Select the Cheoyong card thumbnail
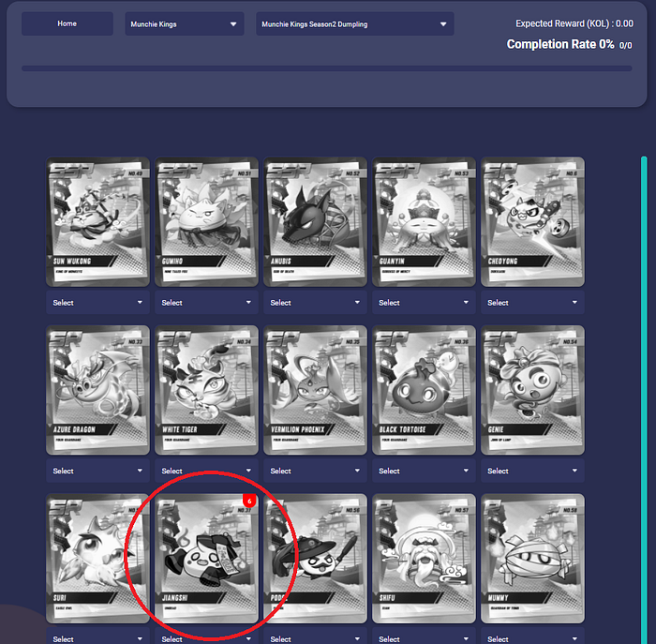The image size is (656, 644). click(x=532, y=222)
